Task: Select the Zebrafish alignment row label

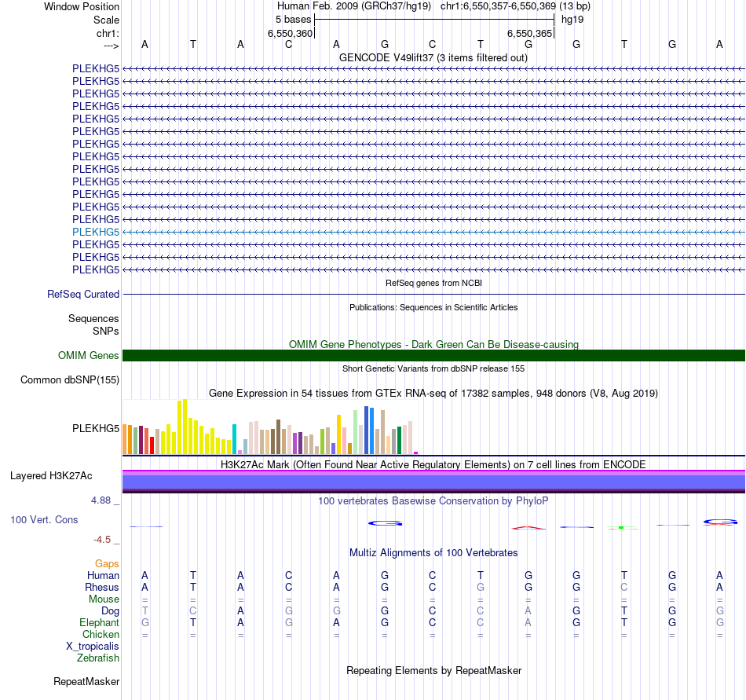Action: tap(98, 658)
